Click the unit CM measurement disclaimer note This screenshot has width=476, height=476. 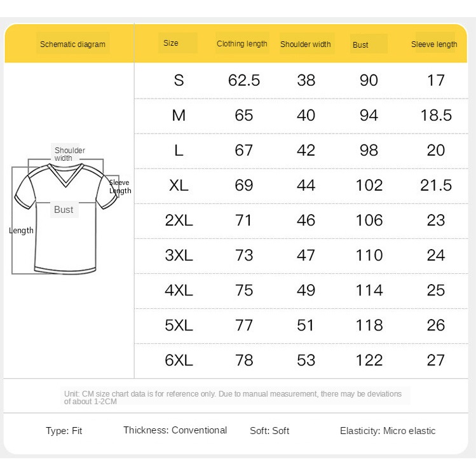pos(233,397)
